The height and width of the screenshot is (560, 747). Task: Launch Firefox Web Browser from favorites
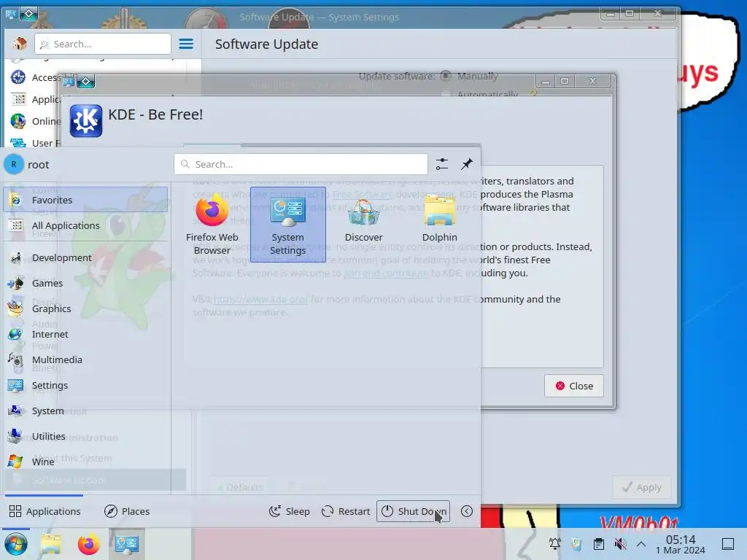click(212, 225)
